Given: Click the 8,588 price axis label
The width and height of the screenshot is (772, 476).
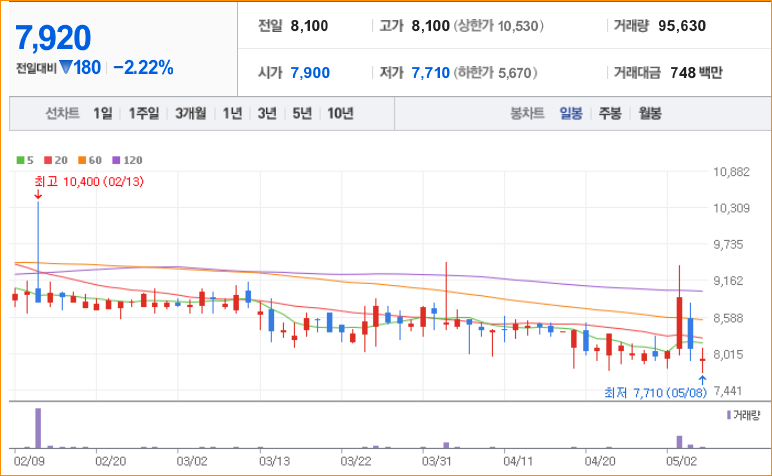Looking at the screenshot, I should (728, 318).
